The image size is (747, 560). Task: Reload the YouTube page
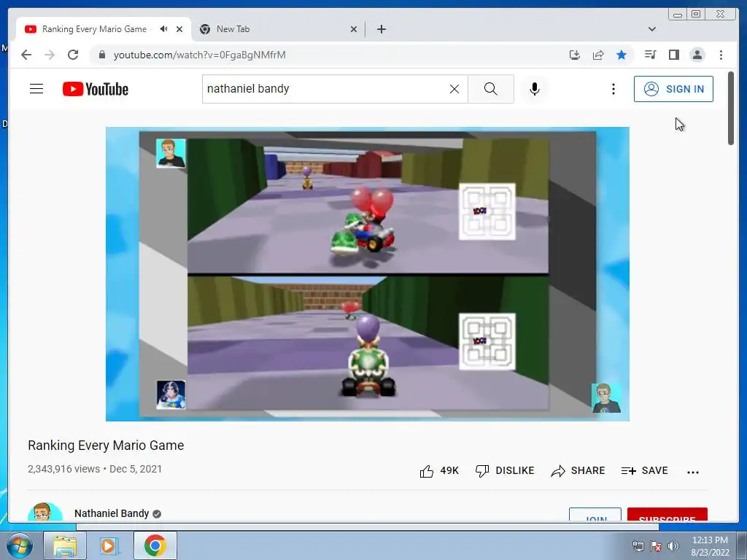point(73,55)
